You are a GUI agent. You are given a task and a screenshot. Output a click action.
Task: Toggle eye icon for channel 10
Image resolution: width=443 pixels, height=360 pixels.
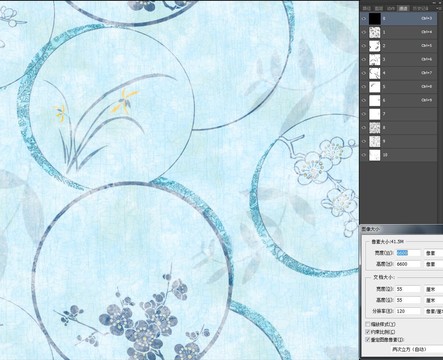point(364,155)
